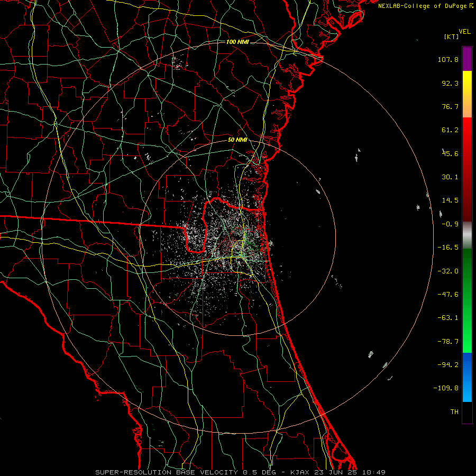This screenshot has height=476, width=476.
Task: Pick the blue segment of the color bar
Action: 467,377
